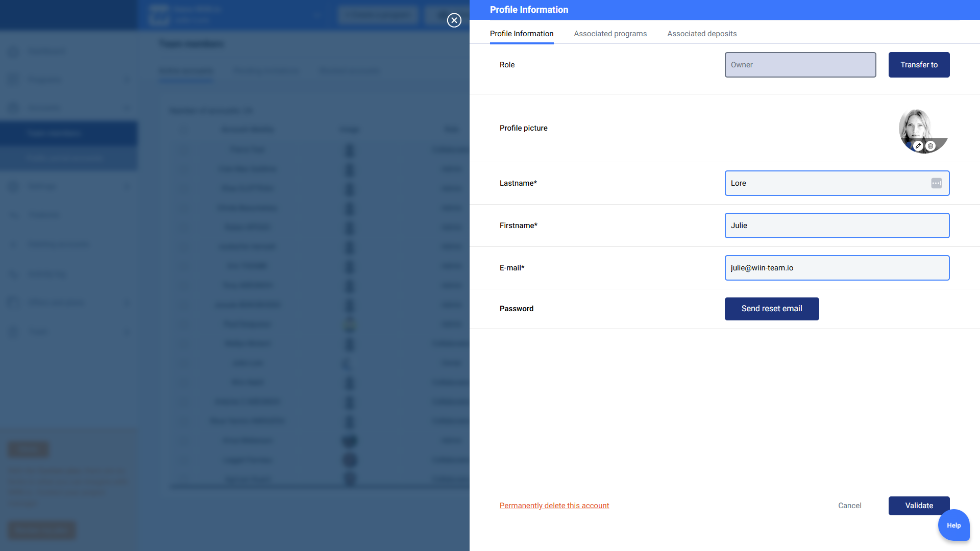Delete the profile picture with the trash icon
This screenshot has width=980, height=551.
point(930,146)
